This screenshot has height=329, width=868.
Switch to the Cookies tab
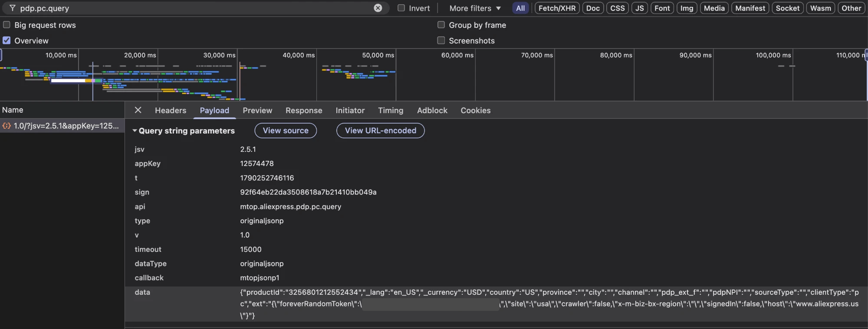[x=476, y=111]
